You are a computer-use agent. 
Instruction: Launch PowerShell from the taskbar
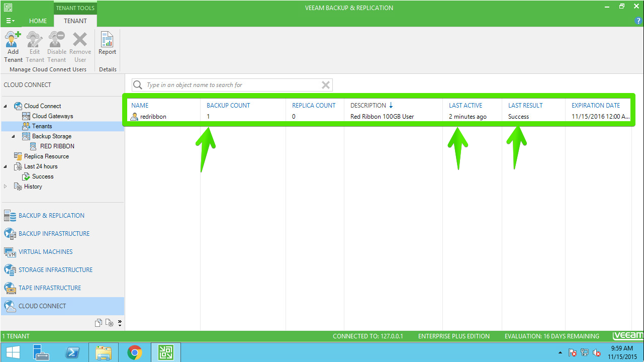[x=72, y=352]
